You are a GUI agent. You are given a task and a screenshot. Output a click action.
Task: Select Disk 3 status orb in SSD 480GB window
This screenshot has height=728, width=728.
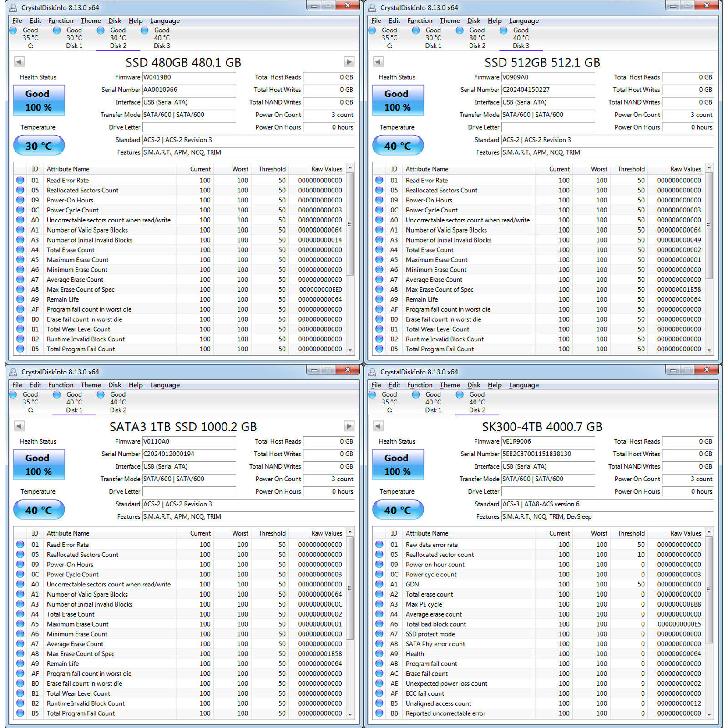[x=144, y=30]
